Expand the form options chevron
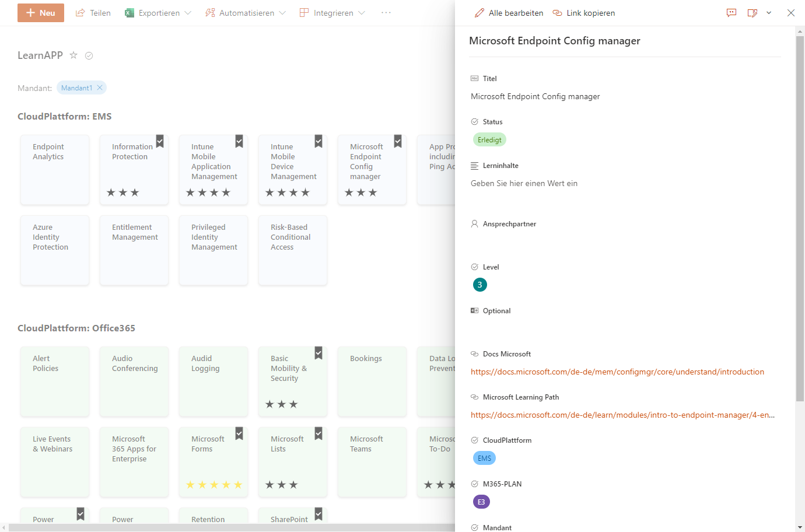The height and width of the screenshot is (532, 805). point(769,13)
